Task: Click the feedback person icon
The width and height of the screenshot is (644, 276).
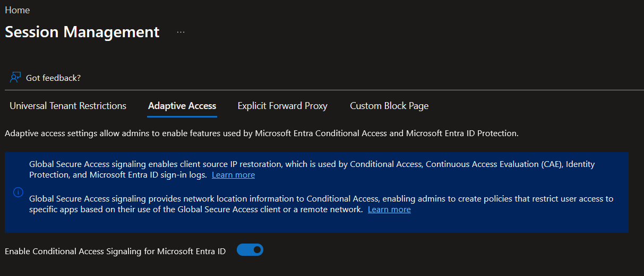Action: (x=15, y=78)
